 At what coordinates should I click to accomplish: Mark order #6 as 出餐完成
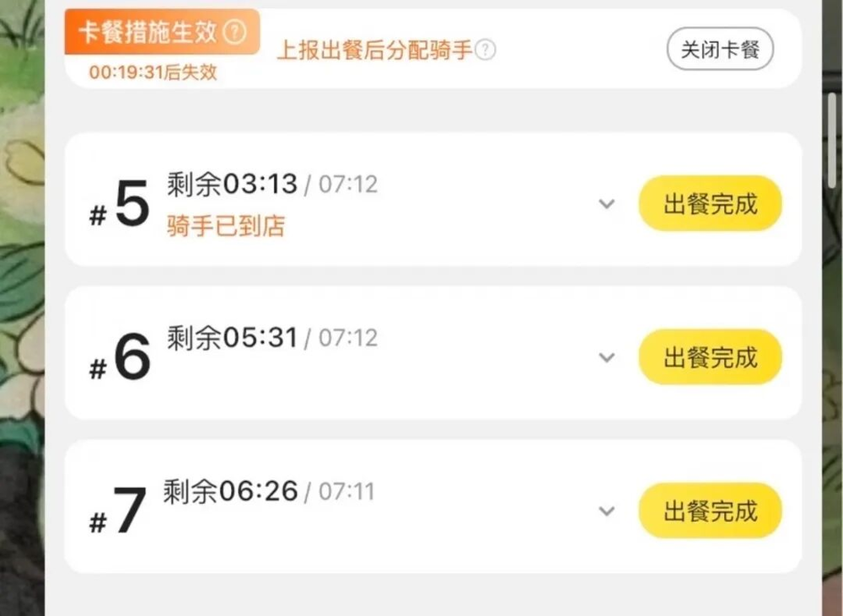(x=710, y=357)
